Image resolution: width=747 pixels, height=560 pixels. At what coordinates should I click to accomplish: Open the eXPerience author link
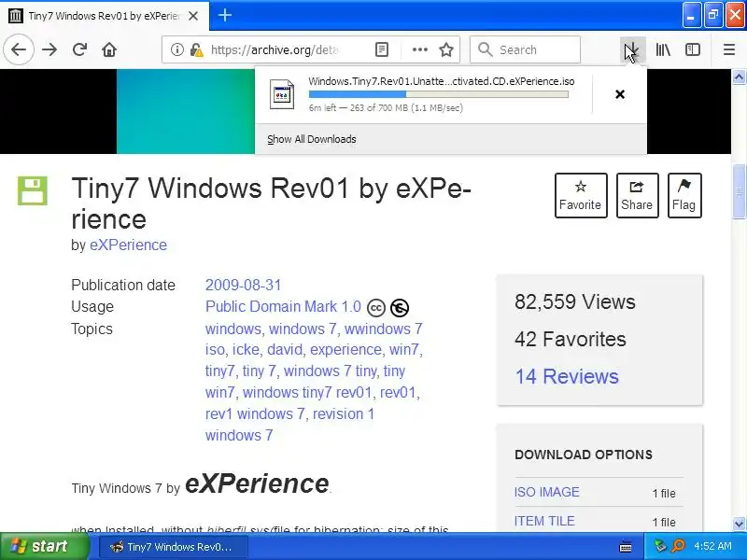tap(128, 245)
